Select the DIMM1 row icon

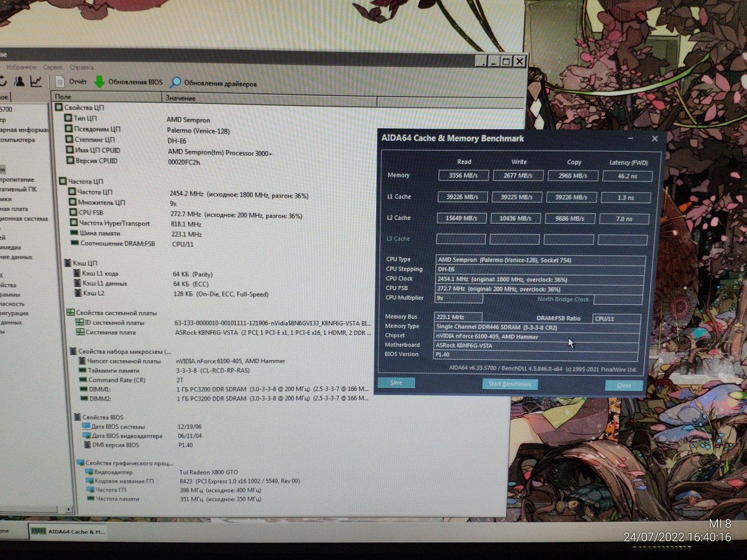(x=85, y=389)
